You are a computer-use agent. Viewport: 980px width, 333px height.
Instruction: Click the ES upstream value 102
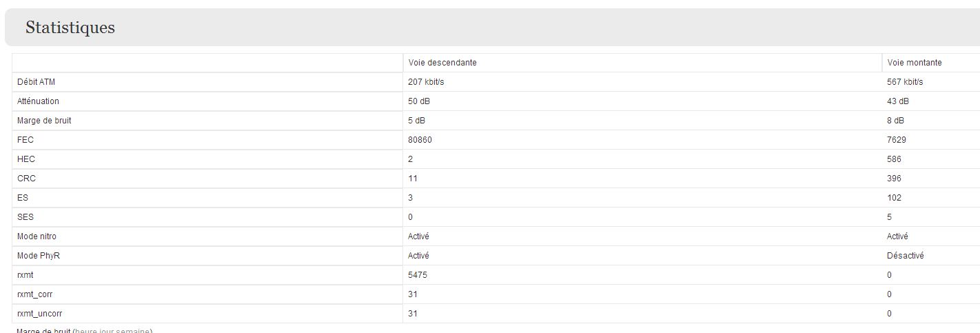(894, 198)
